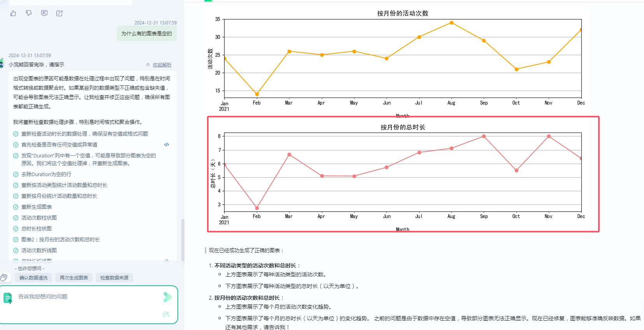The image size is (644, 330).
Task: Click suggestion 再次生成图表
Action: pyautogui.click(x=74, y=278)
